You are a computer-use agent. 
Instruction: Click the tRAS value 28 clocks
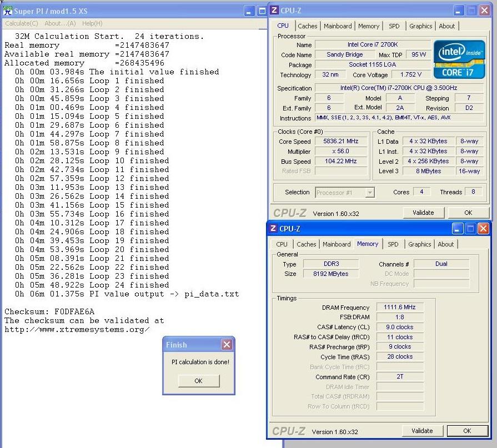click(x=400, y=357)
